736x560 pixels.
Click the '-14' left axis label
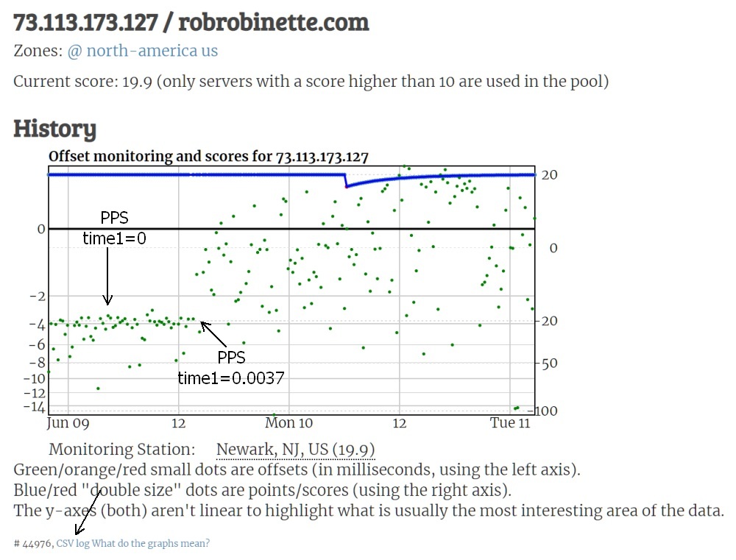tap(35, 406)
